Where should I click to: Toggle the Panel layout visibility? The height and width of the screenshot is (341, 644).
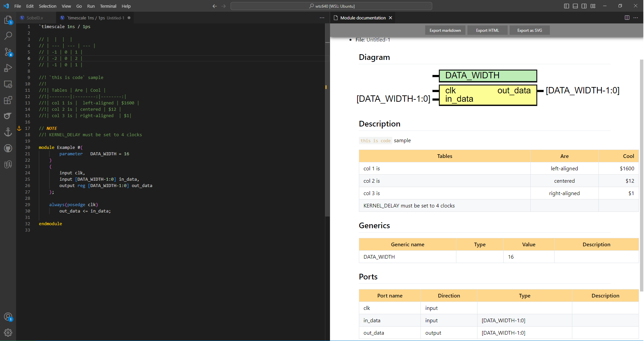pyautogui.click(x=575, y=6)
